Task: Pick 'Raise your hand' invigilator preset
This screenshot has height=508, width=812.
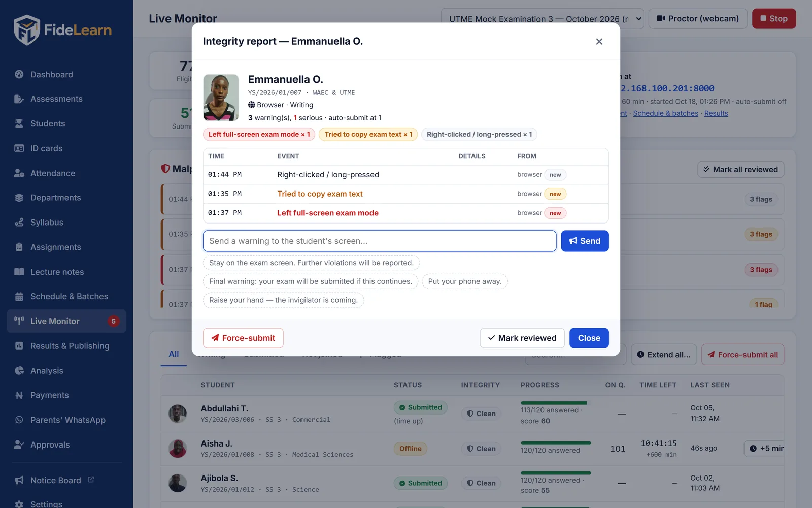Action: point(284,300)
